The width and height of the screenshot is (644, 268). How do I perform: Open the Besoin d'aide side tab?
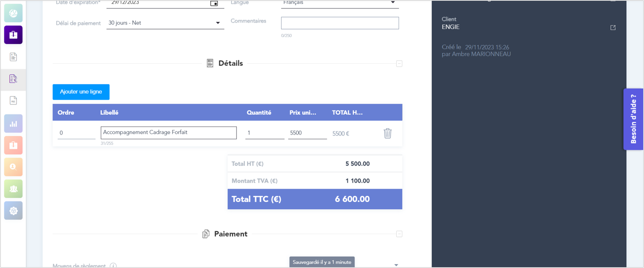point(633,119)
